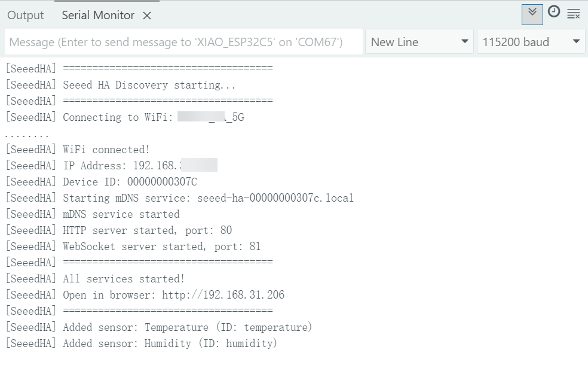This screenshot has width=588, height=365.
Task: Click the 'mDNS service started' log line
Action: point(121,214)
